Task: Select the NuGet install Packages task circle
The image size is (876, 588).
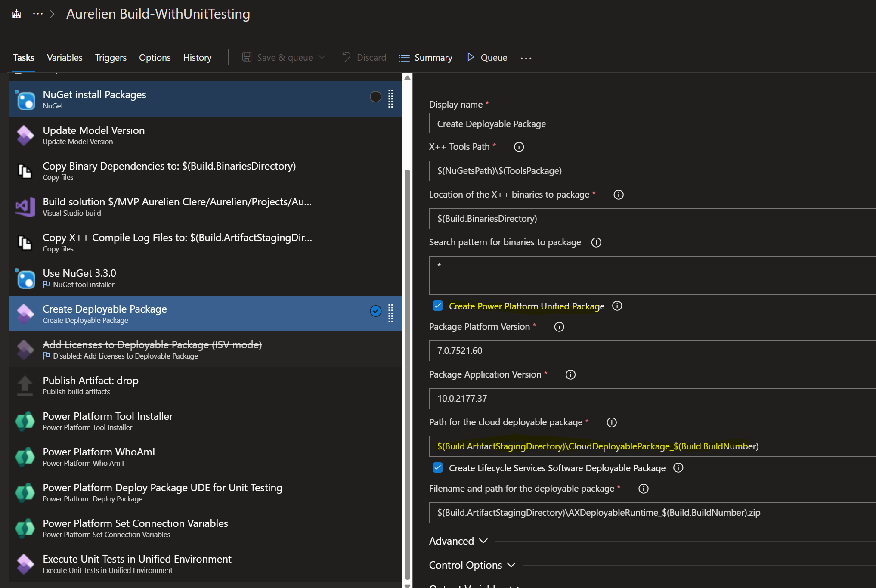Action: tap(375, 97)
